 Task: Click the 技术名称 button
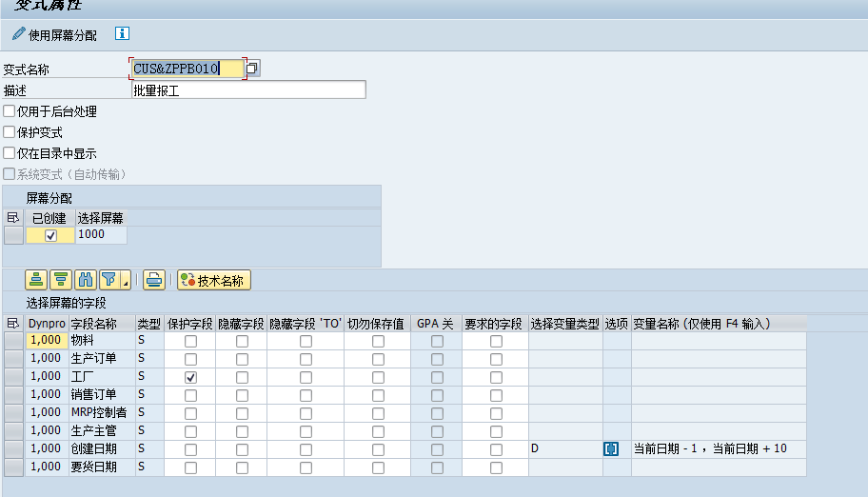click(x=214, y=280)
